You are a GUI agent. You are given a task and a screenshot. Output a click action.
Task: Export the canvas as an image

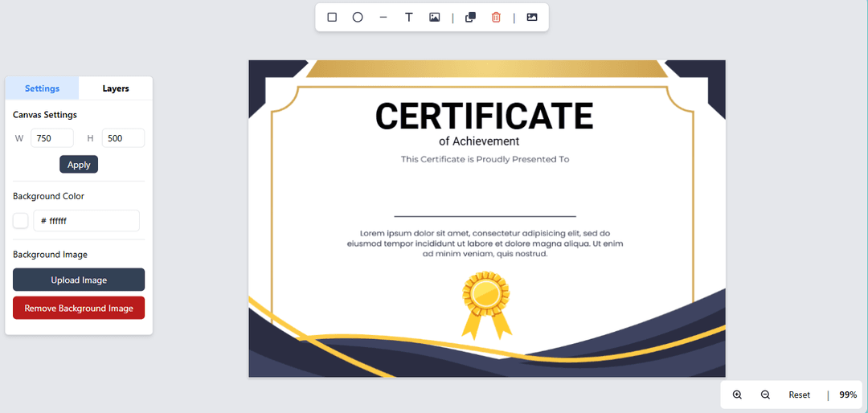tap(532, 17)
